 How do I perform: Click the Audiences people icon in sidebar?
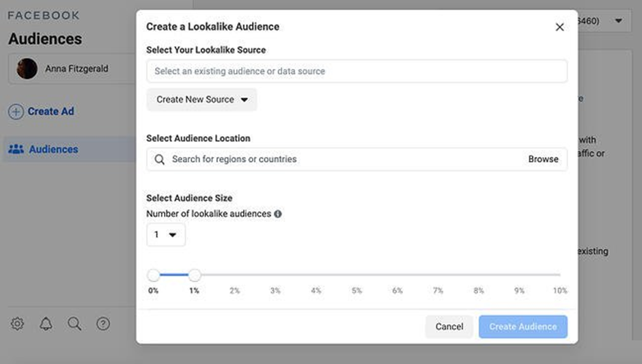[16, 149]
